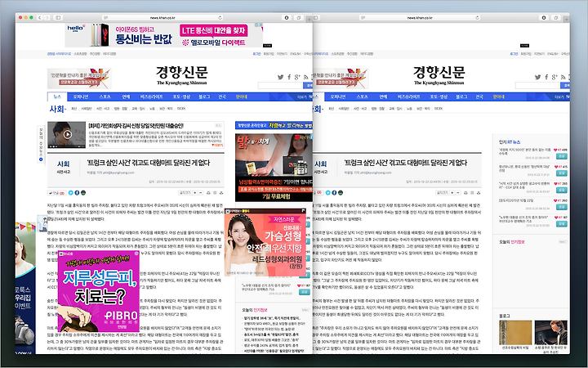Select the 오피니언 tab in the left window
Viewport: 588px width, 368px height.
click(x=80, y=96)
